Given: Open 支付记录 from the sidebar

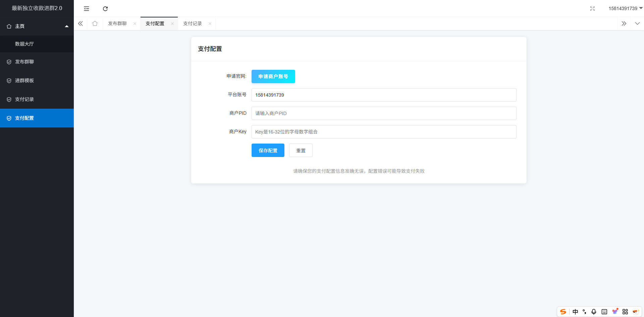Looking at the screenshot, I should 24,99.
